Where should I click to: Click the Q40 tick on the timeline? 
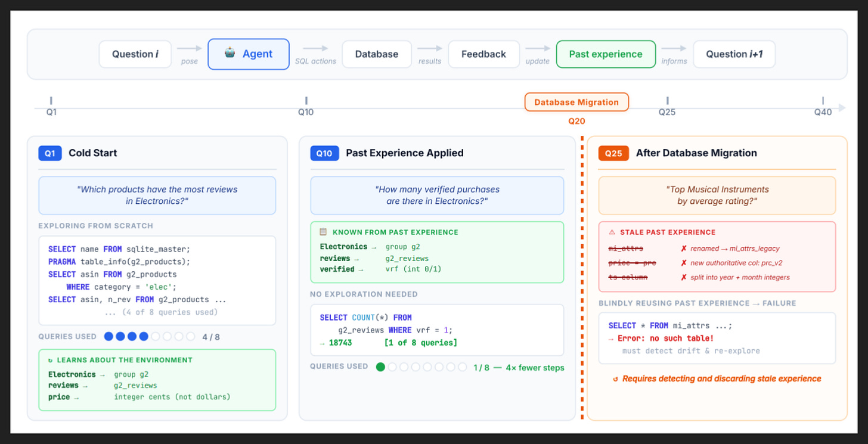823,101
